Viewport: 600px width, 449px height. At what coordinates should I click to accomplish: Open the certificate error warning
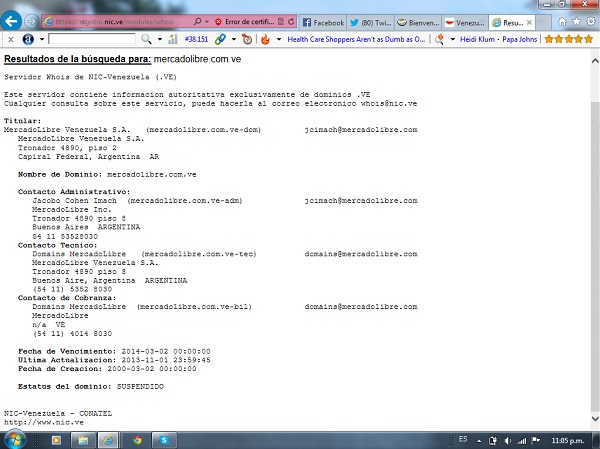245,22
